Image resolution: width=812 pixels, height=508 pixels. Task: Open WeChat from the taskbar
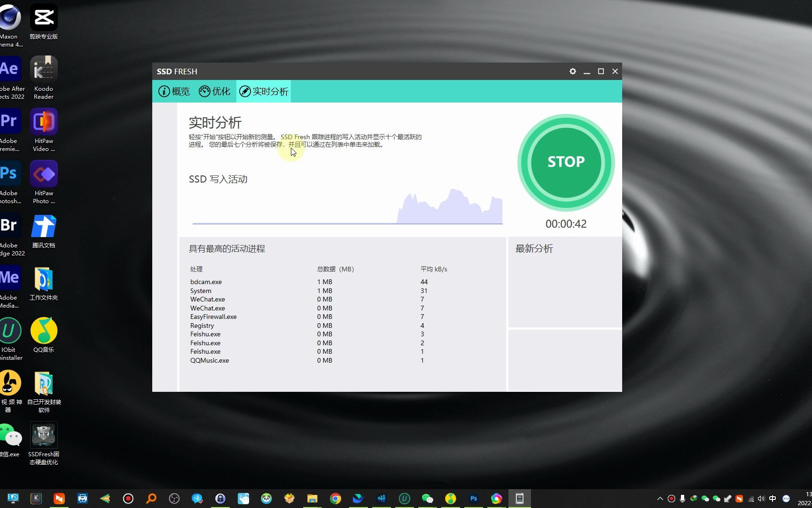(x=427, y=499)
